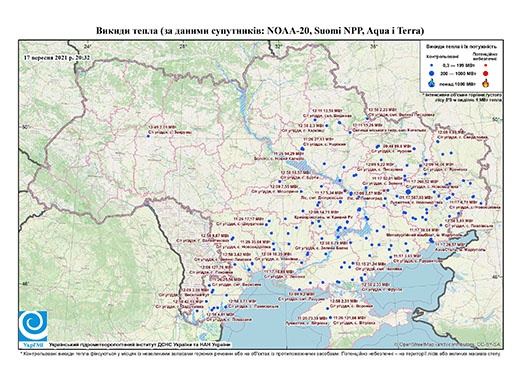
Task: Click the large blue circle in legend
Action: [x=432, y=73]
